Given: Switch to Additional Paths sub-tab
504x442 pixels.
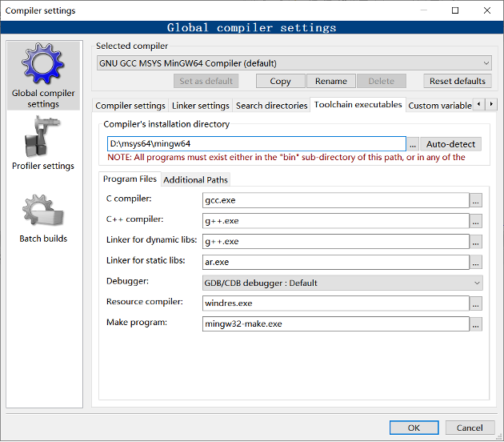Looking at the screenshot, I should point(195,180).
